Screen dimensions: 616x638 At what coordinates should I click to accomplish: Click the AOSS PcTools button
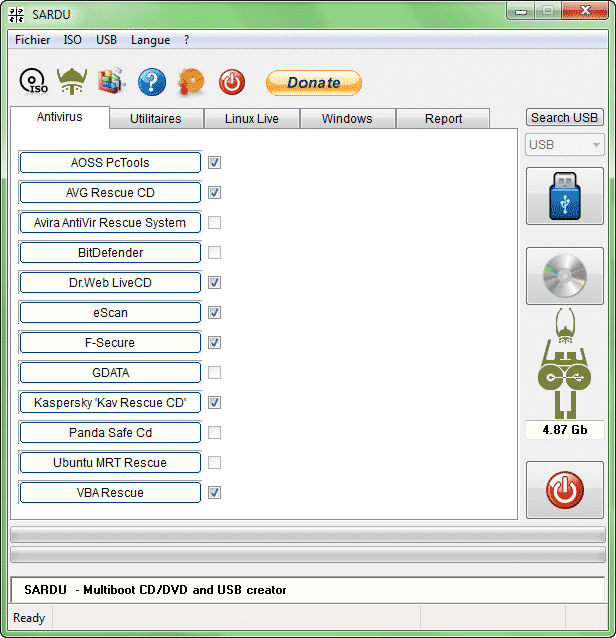pos(110,162)
